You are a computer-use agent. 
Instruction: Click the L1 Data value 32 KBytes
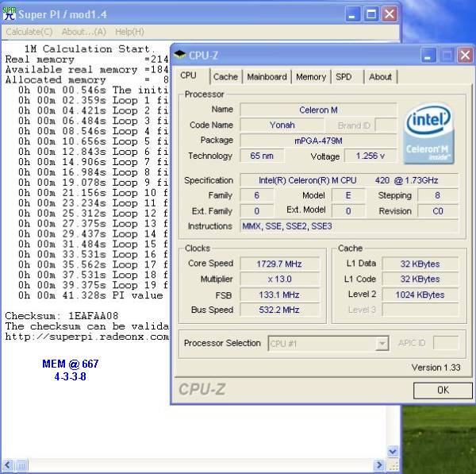[420, 264]
